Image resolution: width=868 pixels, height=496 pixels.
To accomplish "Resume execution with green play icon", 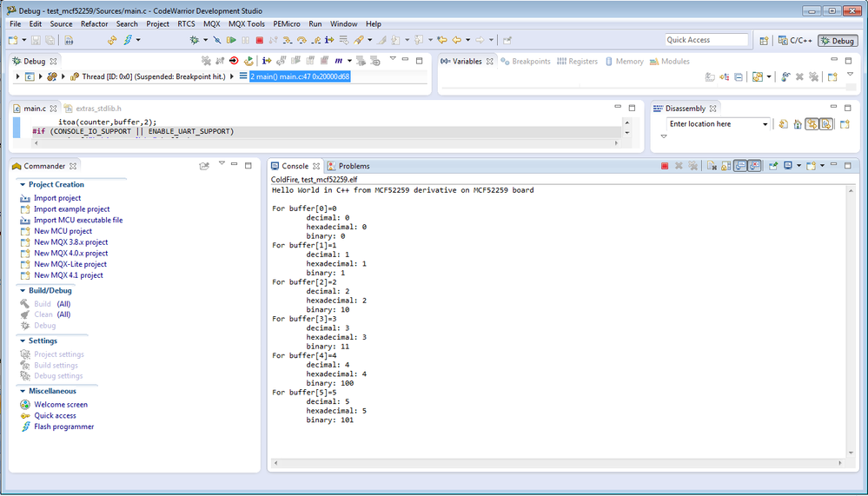I will pyautogui.click(x=231, y=40).
